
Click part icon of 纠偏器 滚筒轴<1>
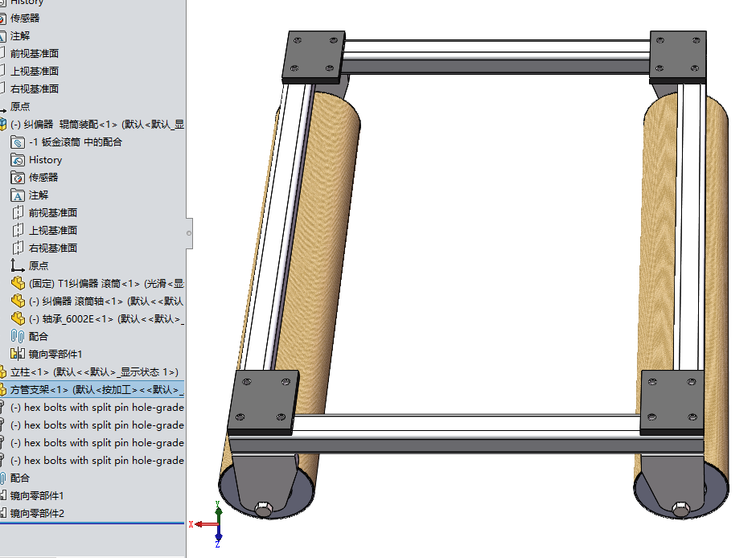coord(18,302)
